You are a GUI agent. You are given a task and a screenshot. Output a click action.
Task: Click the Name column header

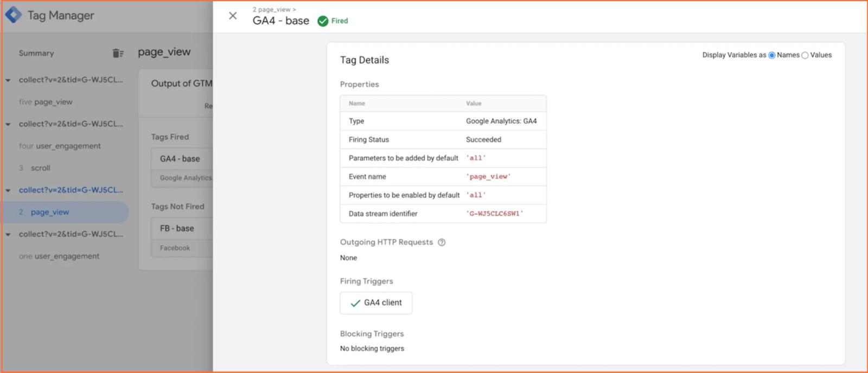point(357,103)
